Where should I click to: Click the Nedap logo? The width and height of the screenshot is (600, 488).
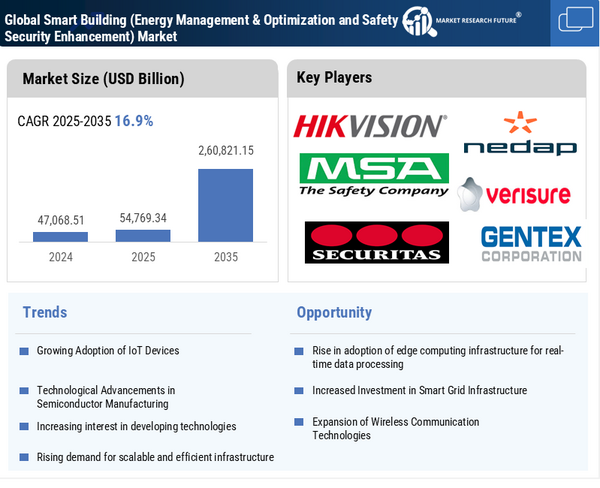[520, 135]
